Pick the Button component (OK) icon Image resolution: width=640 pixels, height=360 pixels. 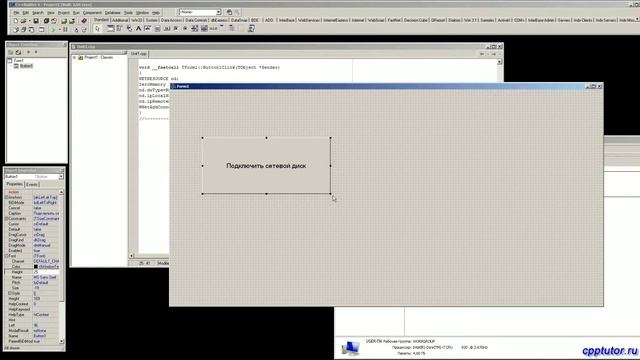point(167,29)
